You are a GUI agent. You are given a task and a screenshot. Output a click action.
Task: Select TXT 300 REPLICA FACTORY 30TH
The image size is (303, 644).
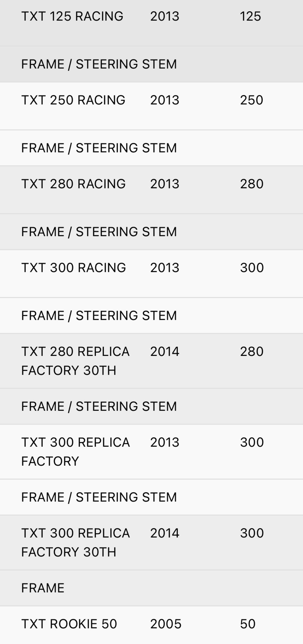click(151, 542)
